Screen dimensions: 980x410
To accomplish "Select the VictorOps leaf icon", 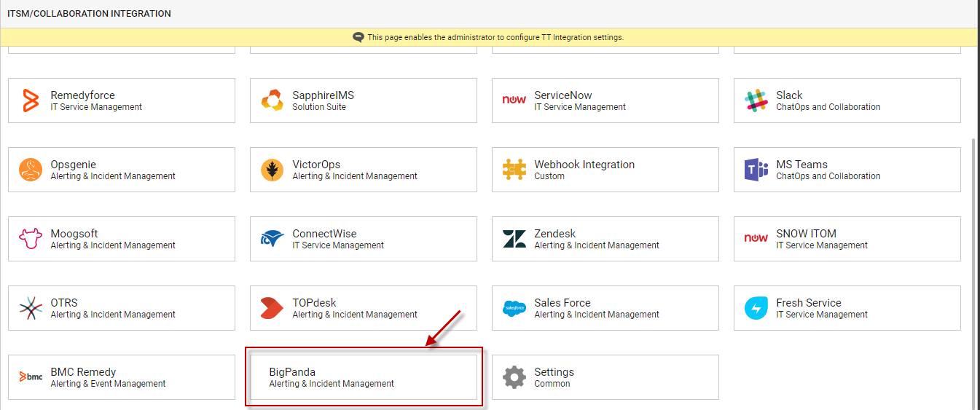I will pos(273,170).
